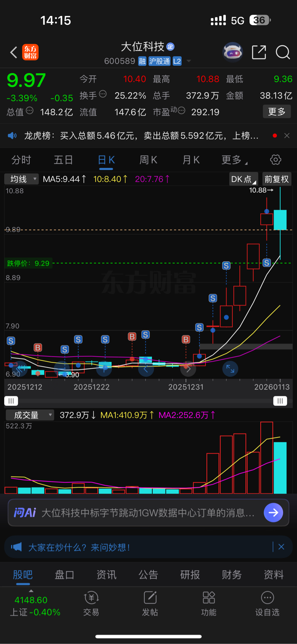Tap the L2 level badge
297x644 pixels.
pyautogui.click(x=177, y=61)
